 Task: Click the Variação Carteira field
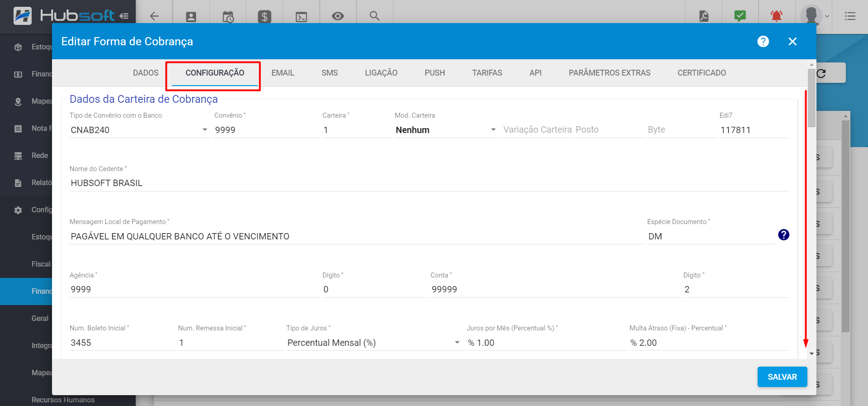[537, 130]
